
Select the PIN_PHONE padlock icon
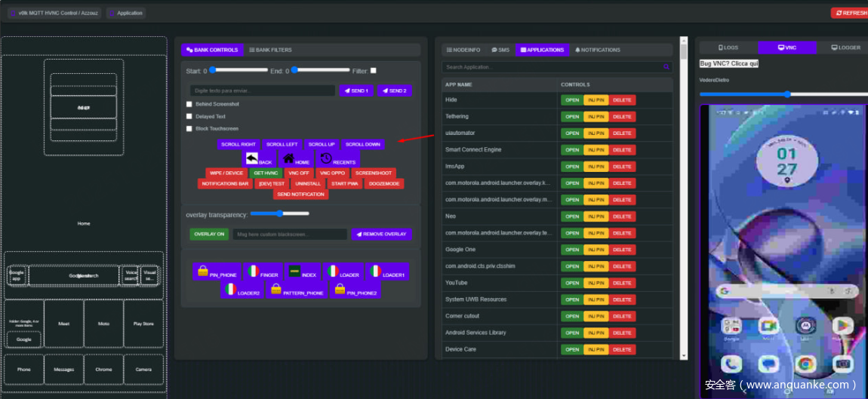coord(203,271)
